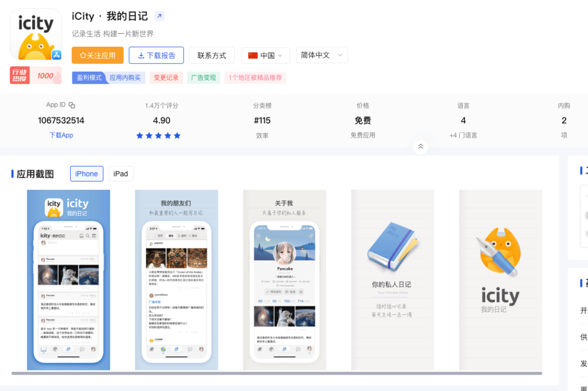This screenshot has height=391, width=588.
Task: Click the horizontal scrollbar under screenshots
Action: 277,374
